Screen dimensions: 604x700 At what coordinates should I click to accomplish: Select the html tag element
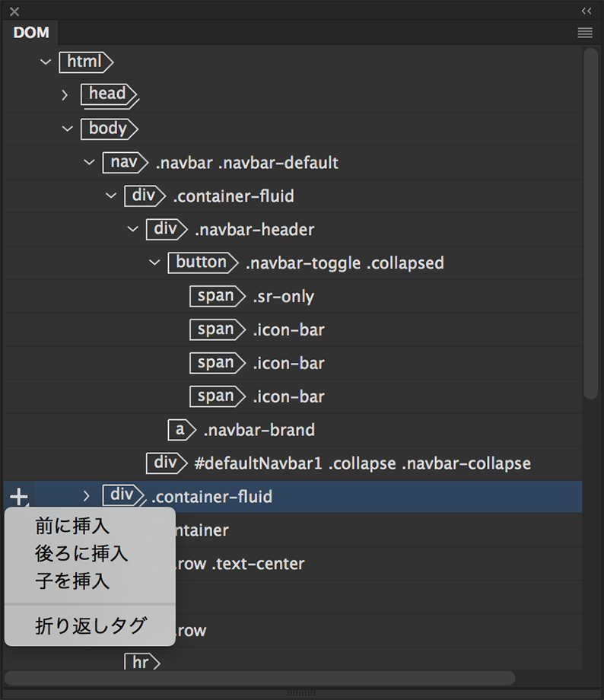(84, 62)
